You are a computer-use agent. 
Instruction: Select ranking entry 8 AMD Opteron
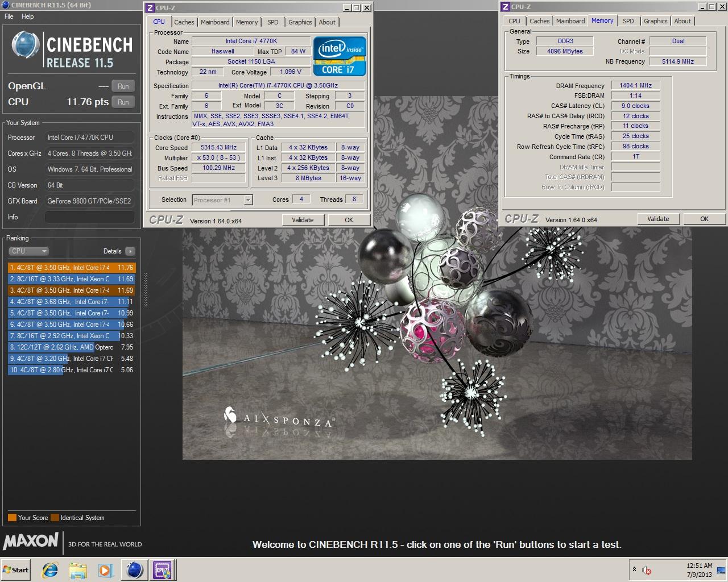[72, 347]
